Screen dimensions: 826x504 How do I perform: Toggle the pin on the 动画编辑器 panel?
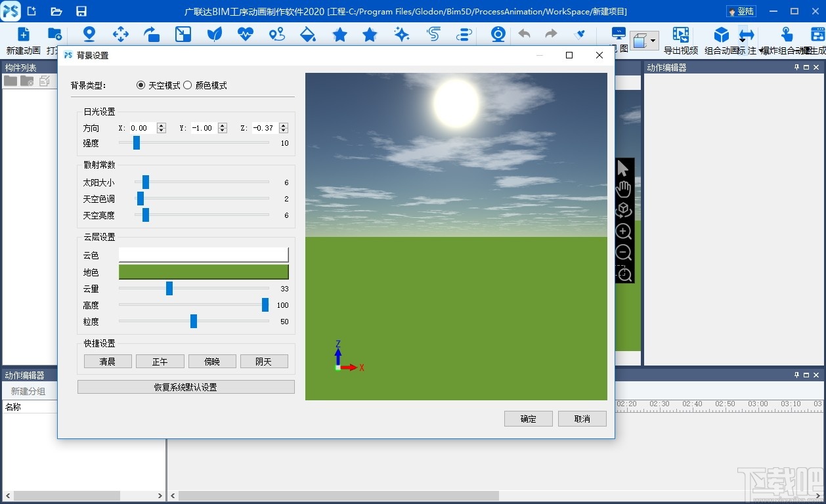coord(796,67)
